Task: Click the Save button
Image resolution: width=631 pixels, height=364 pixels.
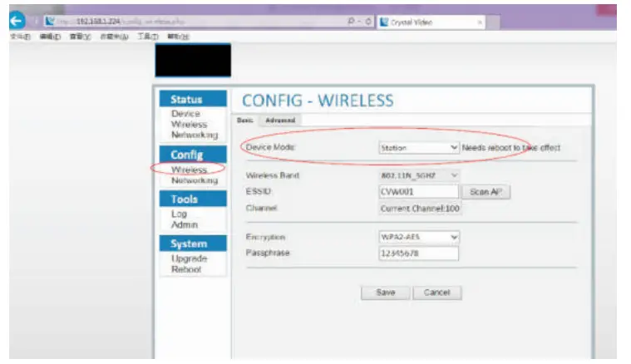Action: [385, 293]
